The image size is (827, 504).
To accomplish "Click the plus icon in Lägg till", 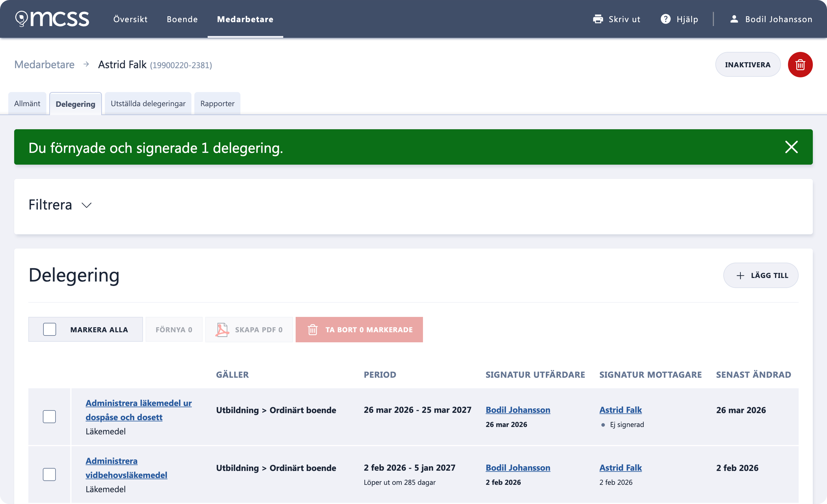I will pyautogui.click(x=740, y=276).
